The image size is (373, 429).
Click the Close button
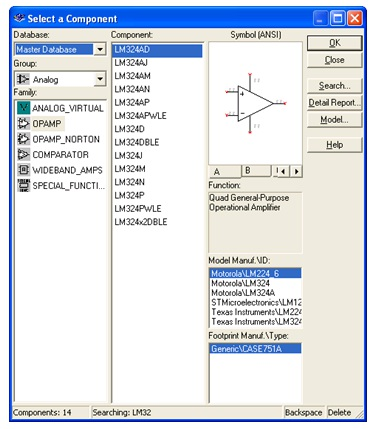pos(334,60)
